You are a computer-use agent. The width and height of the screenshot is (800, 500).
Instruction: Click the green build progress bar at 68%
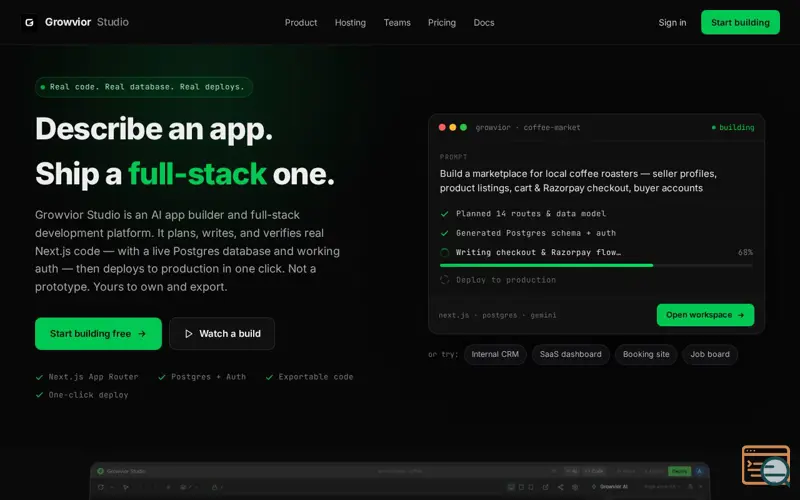coord(546,265)
